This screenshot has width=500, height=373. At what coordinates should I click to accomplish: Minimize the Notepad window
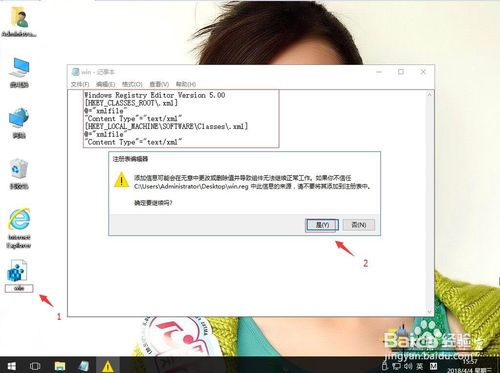[x=379, y=72]
